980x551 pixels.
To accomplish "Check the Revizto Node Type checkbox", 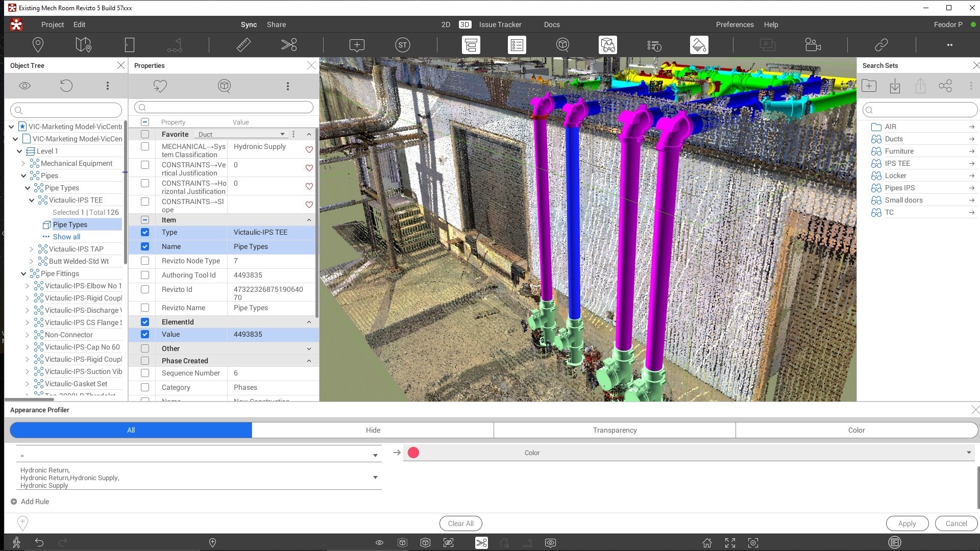I will 145,261.
